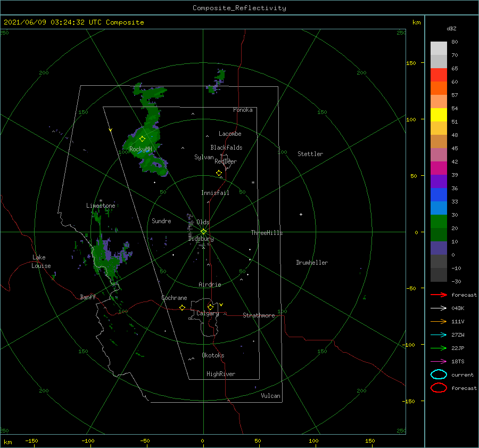Click the HighRiver city label
This screenshot has width=479, height=448.
(x=221, y=374)
